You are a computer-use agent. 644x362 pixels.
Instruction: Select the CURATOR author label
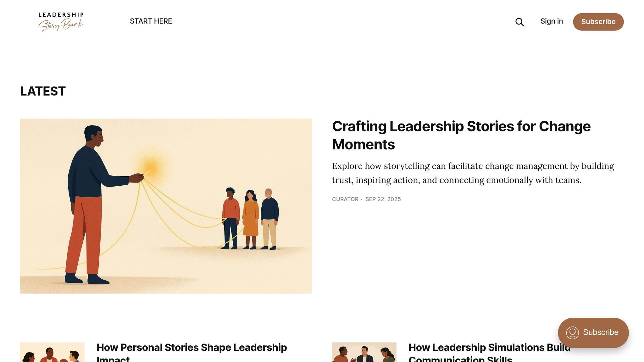click(x=345, y=199)
